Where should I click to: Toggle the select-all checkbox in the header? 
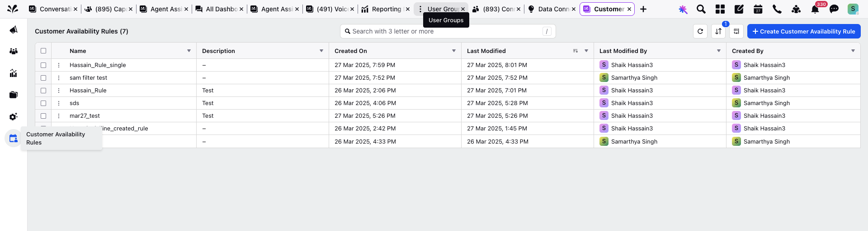point(43,51)
